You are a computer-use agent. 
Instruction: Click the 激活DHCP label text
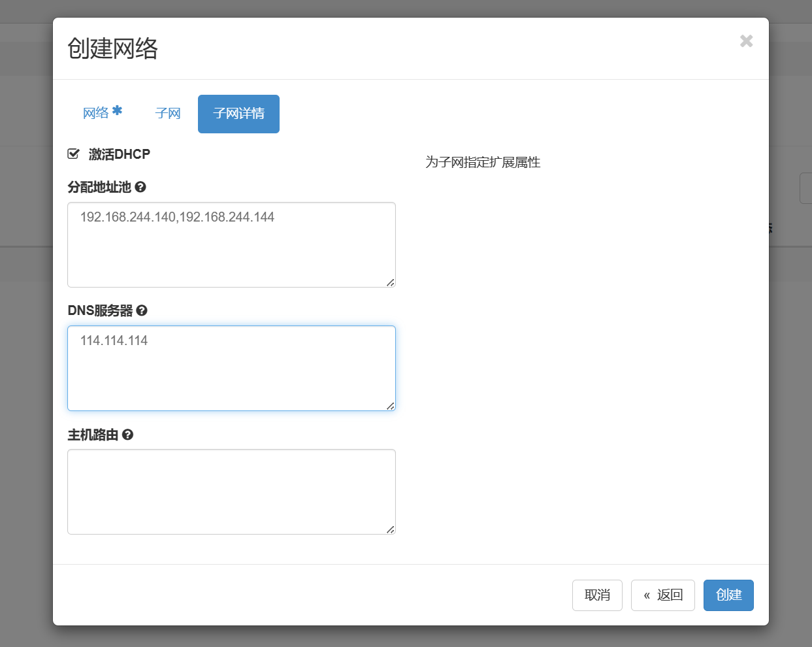click(120, 154)
